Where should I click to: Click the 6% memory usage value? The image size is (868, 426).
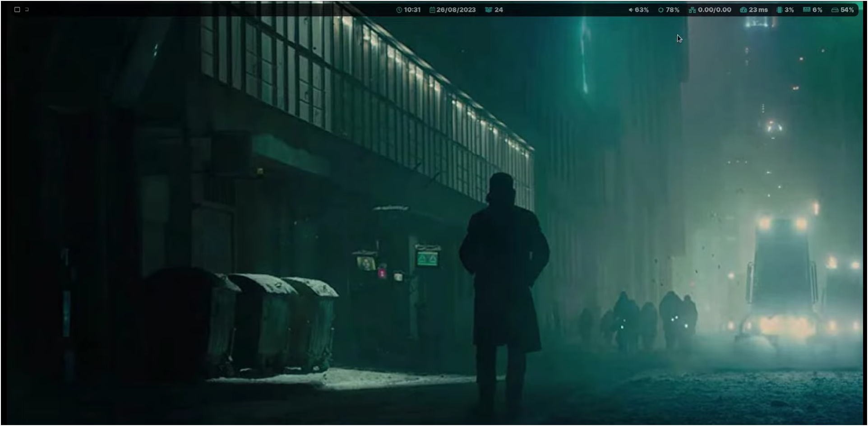tap(817, 10)
